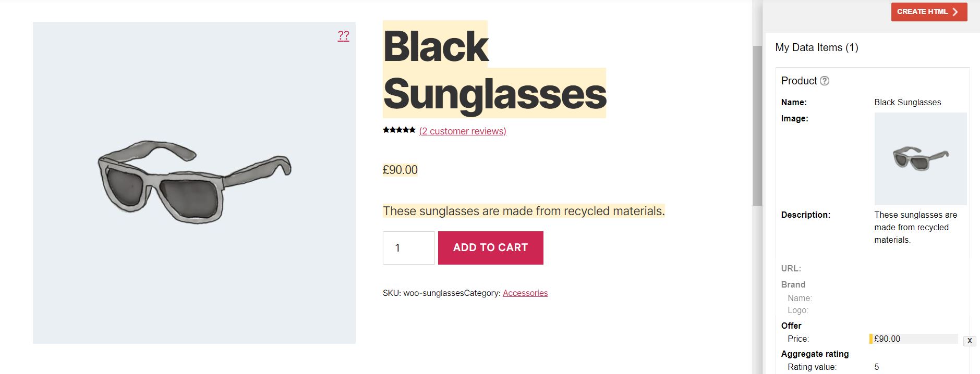Click the page vertical scrollbar thumb
The width and height of the screenshot is (980, 374).
tap(757, 125)
